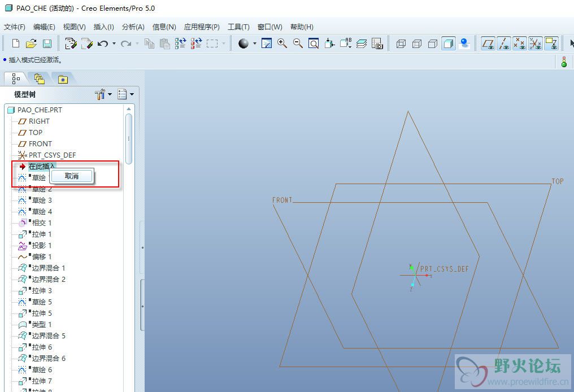Open model tree settings hammer icon
Screen dimensions: 574x392
100,94
